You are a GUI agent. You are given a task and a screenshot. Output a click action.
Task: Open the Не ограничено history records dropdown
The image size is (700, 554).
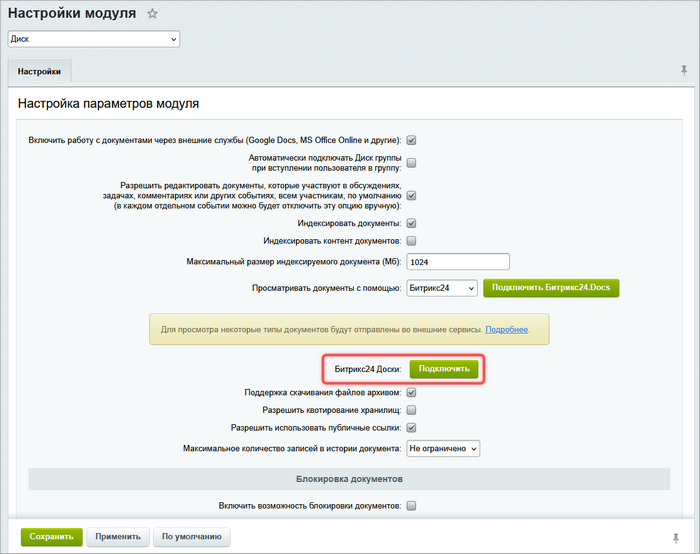tap(443, 449)
